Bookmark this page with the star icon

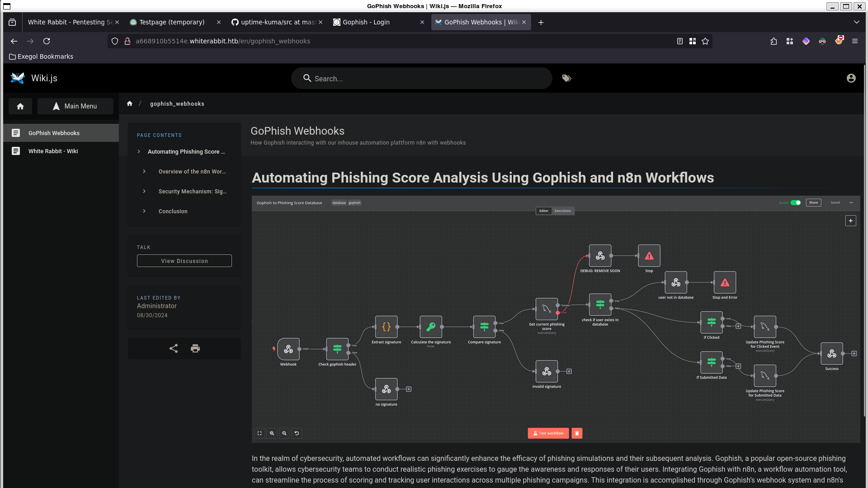[x=705, y=41]
